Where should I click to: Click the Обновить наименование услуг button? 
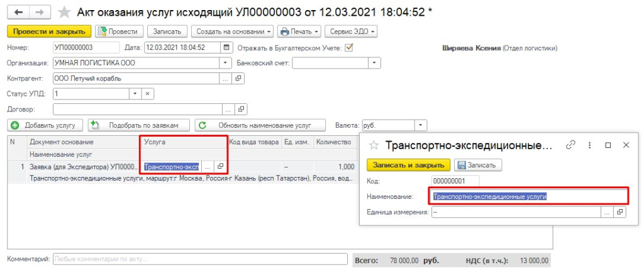pos(260,125)
